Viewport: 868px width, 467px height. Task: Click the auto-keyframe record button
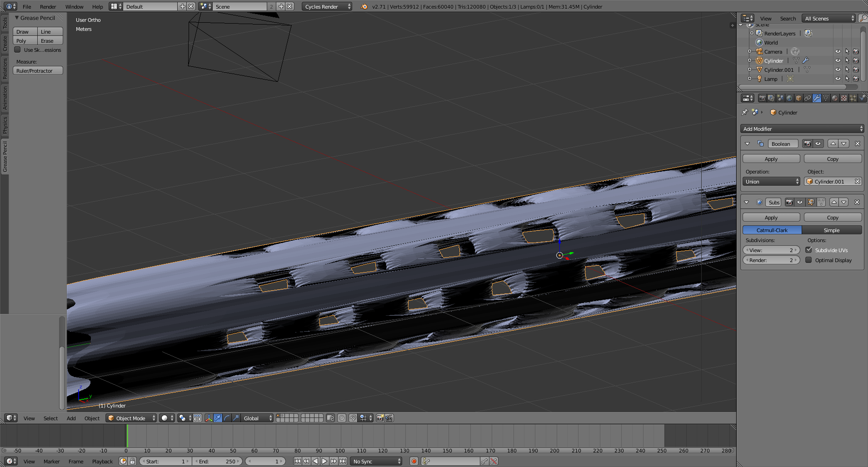coord(414,461)
